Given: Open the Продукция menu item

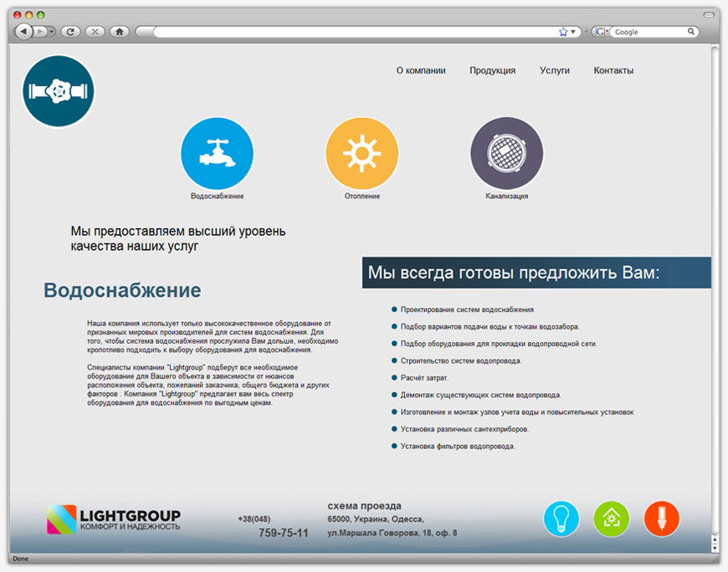Looking at the screenshot, I should [492, 71].
